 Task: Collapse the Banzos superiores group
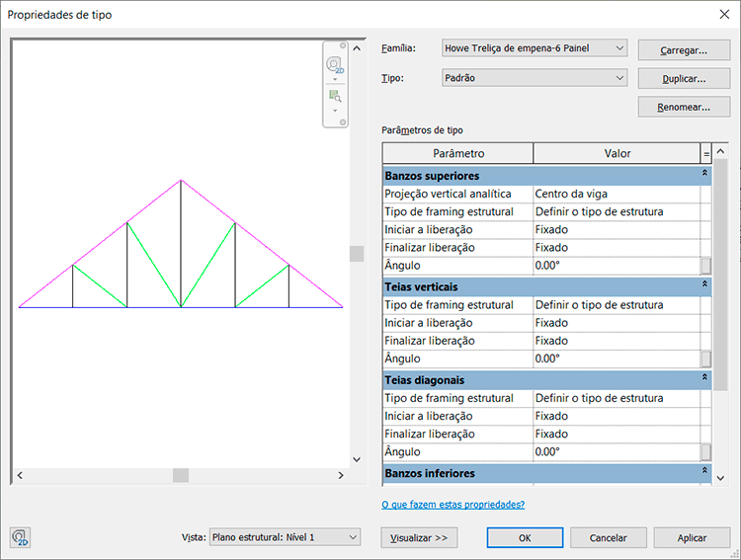coord(704,175)
